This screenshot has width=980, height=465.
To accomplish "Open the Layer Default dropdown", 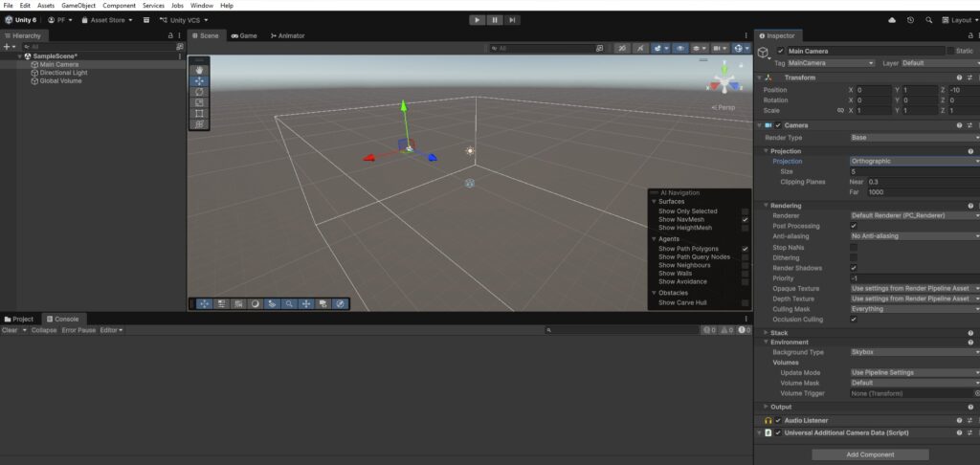I will click(940, 63).
